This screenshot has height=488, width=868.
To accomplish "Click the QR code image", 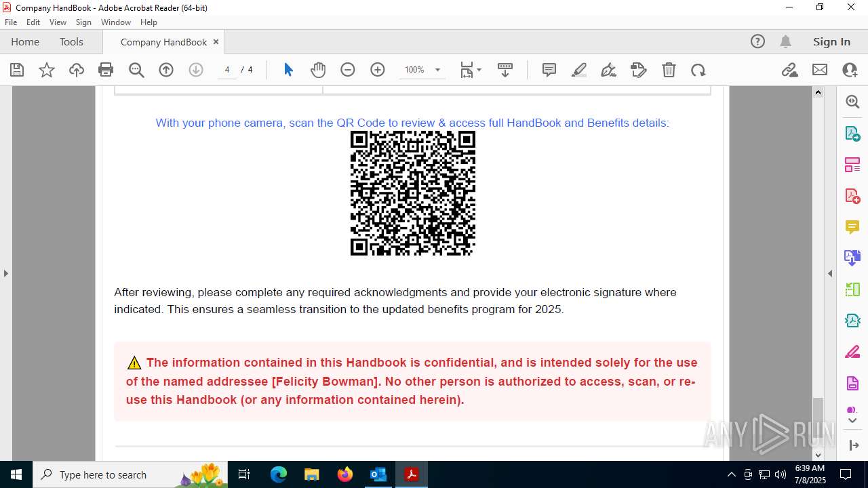I will click(412, 193).
